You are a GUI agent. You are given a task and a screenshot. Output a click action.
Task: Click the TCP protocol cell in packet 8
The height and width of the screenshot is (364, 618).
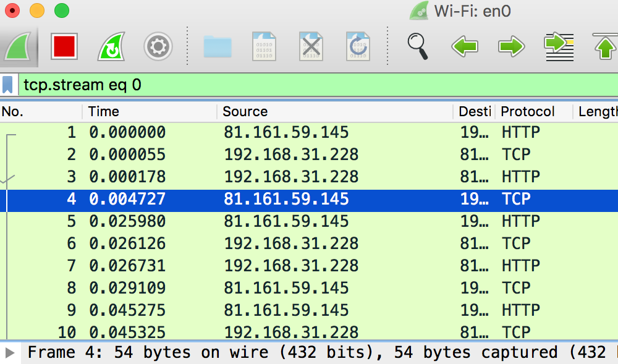tap(516, 288)
